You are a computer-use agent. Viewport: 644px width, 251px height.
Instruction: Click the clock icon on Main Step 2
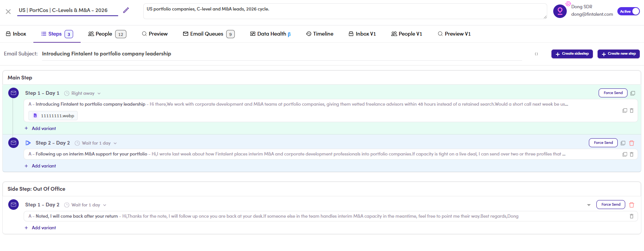(x=77, y=143)
